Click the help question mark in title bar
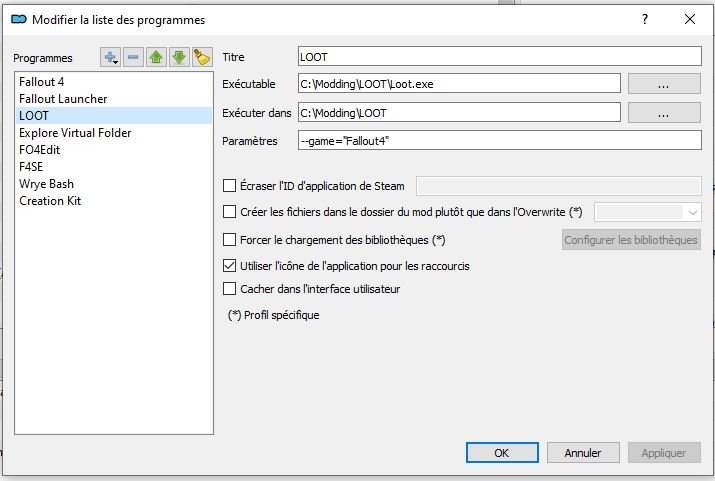715x481 pixels. coord(645,19)
